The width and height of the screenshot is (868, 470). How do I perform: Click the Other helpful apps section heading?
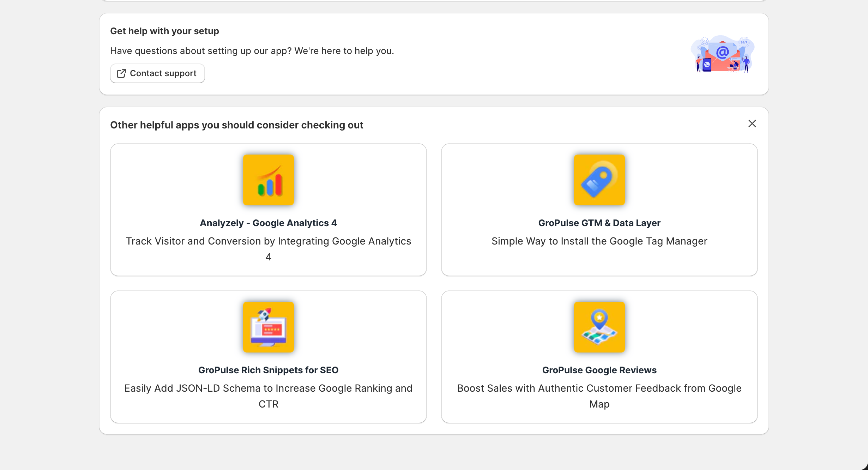[x=237, y=125]
